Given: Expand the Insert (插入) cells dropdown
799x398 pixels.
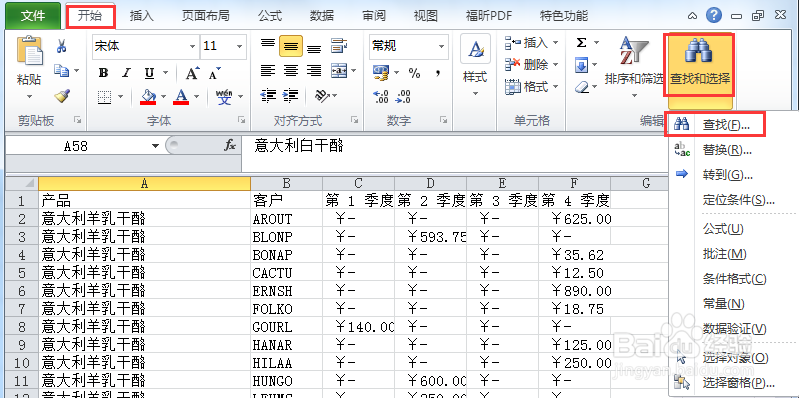Looking at the screenshot, I should coord(555,43).
